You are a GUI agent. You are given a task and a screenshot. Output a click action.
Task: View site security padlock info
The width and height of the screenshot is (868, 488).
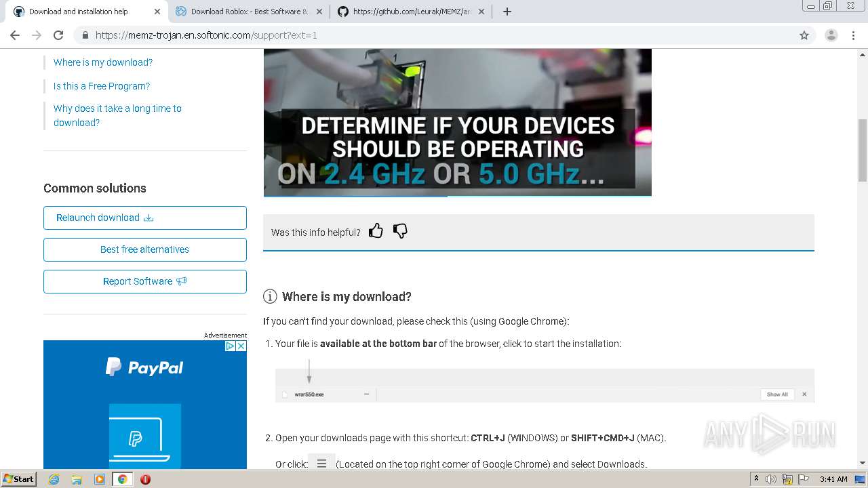click(85, 35)
